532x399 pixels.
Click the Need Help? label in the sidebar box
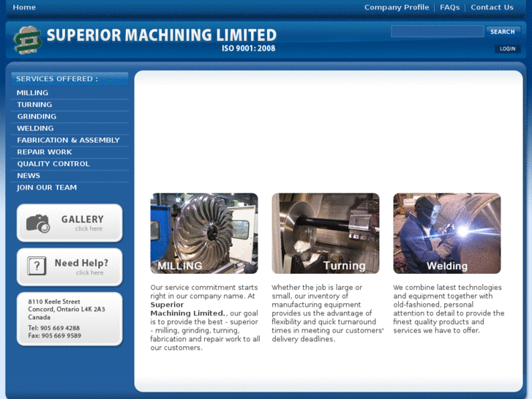[x=81, y=263]
